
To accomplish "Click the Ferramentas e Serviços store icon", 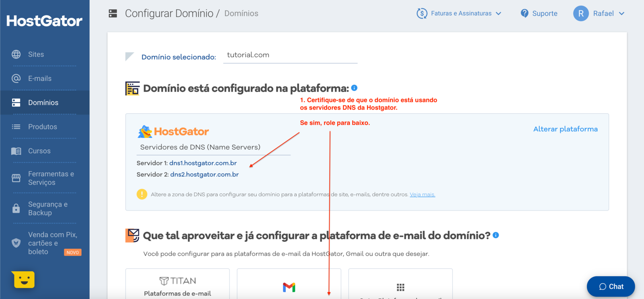I will point(16,178).
